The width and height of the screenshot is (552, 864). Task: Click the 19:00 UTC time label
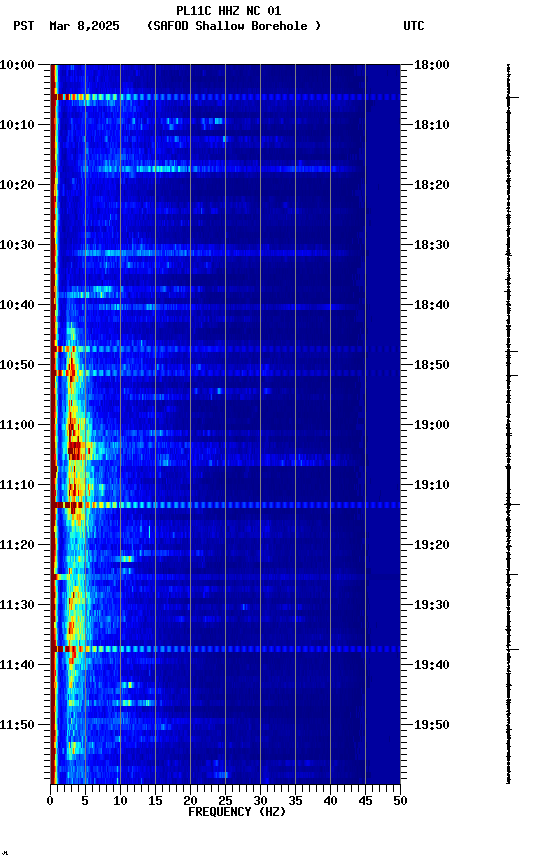[432, 425]
